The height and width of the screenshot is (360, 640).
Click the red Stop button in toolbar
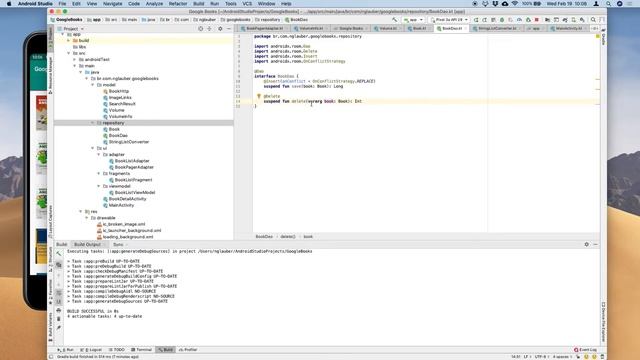[537, 20]
